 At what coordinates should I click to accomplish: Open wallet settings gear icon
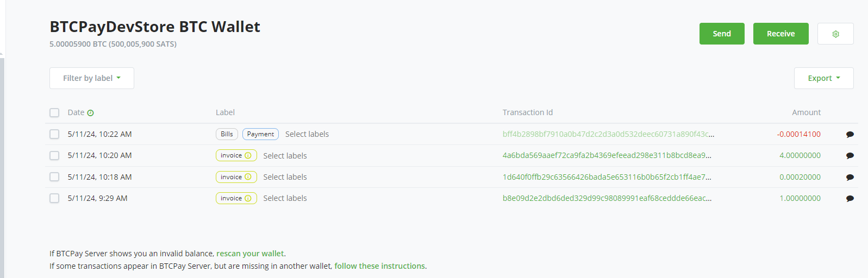click(835, 34)
